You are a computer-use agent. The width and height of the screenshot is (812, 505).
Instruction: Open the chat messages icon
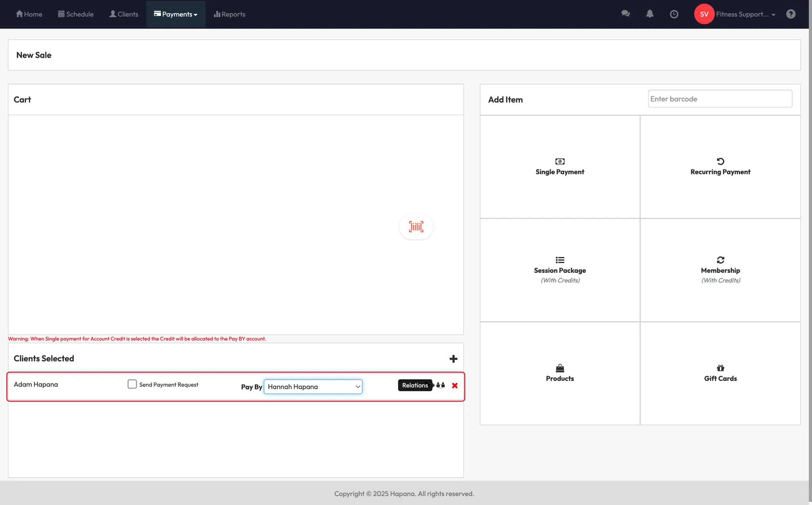pyautogui.click(x=625, y=14)
